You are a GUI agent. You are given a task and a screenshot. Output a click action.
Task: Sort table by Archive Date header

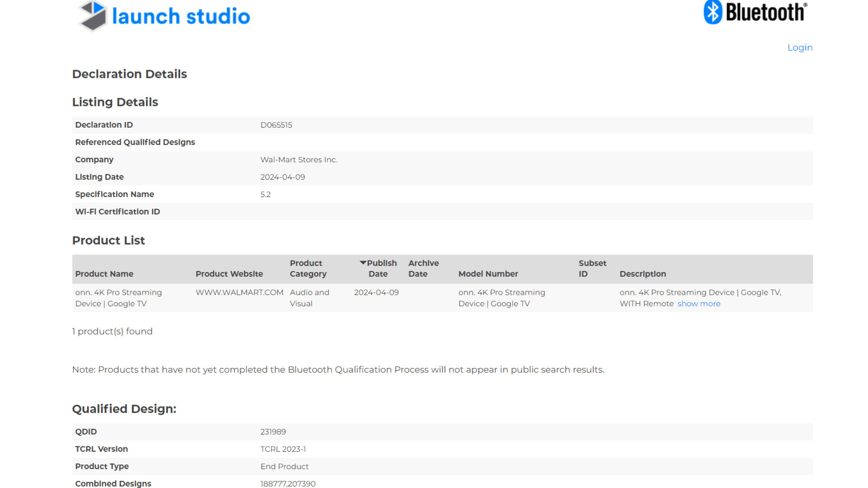[423, 268]
